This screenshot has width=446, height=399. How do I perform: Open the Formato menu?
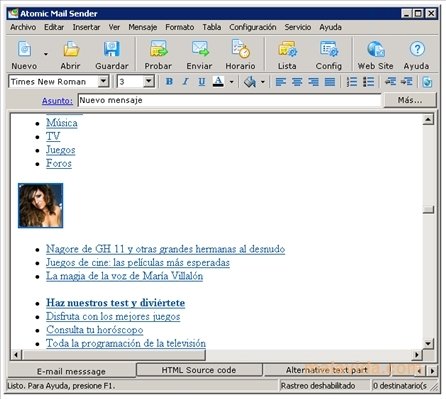[180, 27]
